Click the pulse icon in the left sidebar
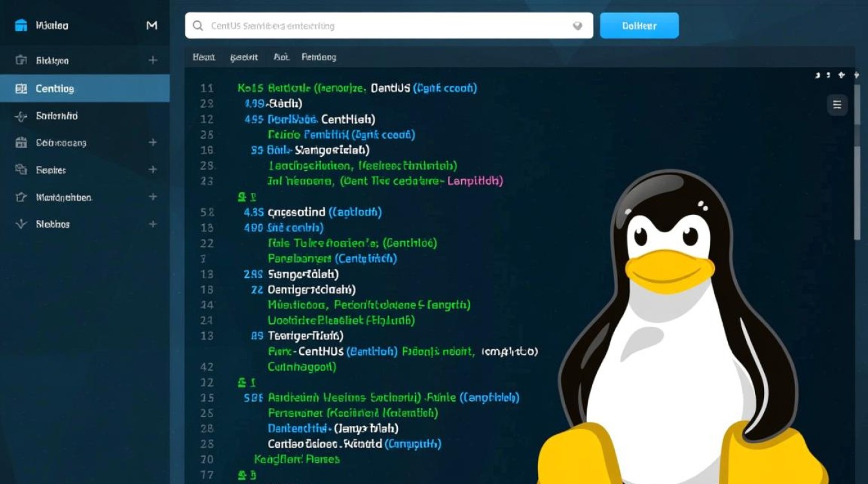868x484 pixels. point(21,116)
